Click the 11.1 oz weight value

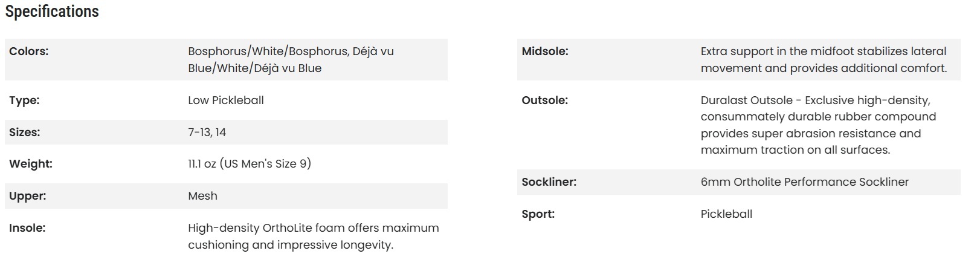(250, 164)
